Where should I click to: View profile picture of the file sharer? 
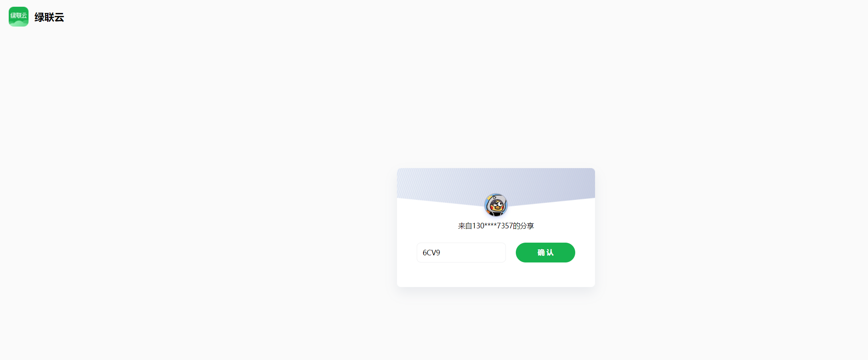[496, 205]
